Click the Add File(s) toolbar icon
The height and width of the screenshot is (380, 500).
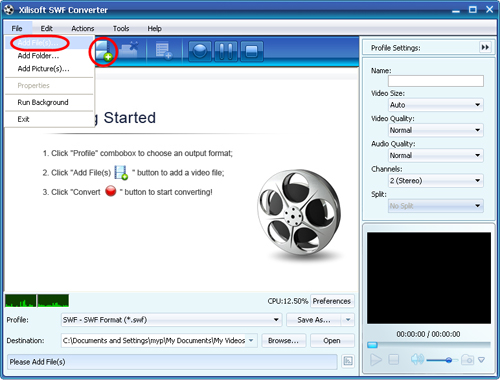[x=104, y=51]
